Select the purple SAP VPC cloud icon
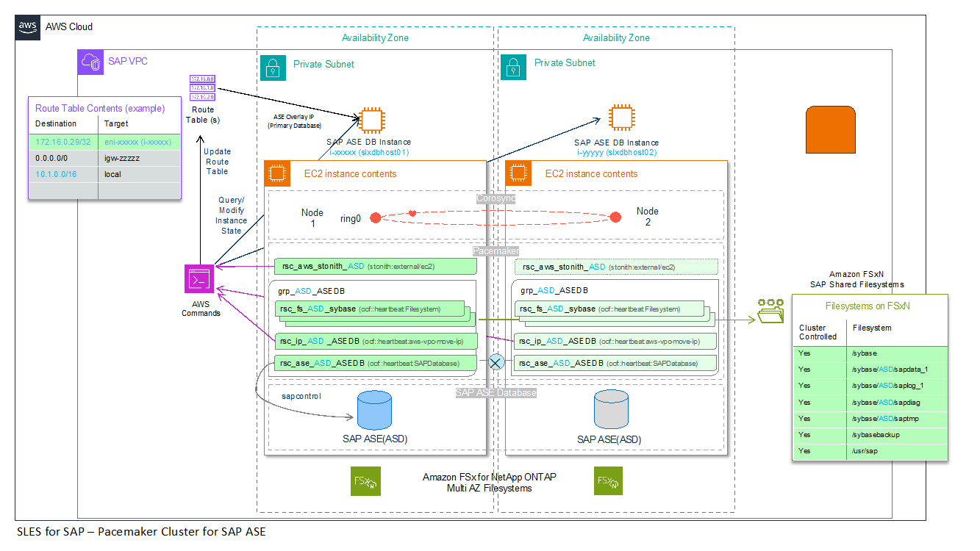Screen dimensions: 980x551 click(92, 62)
